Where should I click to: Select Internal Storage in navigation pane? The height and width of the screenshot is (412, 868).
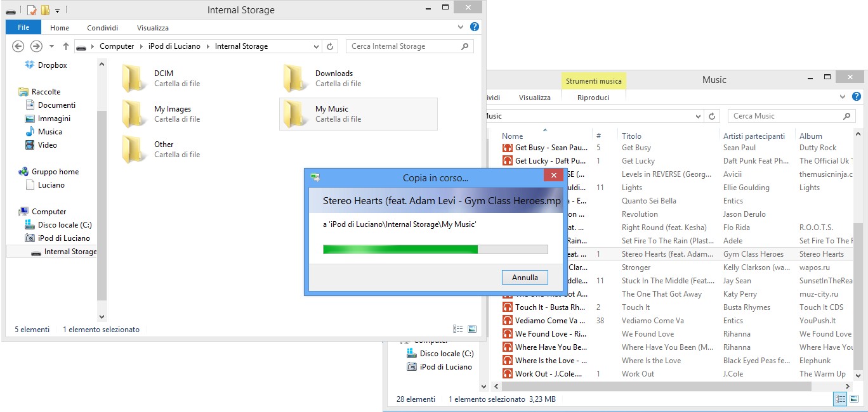point(51,252)
